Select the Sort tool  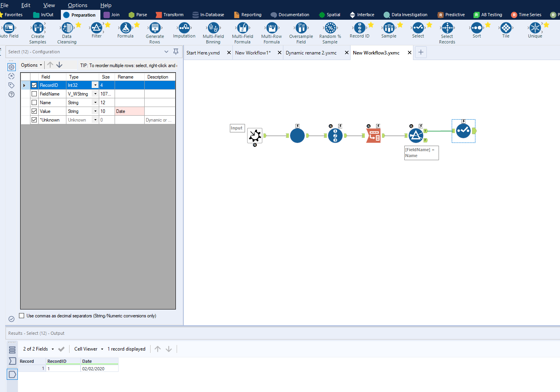tap(476, 29)
